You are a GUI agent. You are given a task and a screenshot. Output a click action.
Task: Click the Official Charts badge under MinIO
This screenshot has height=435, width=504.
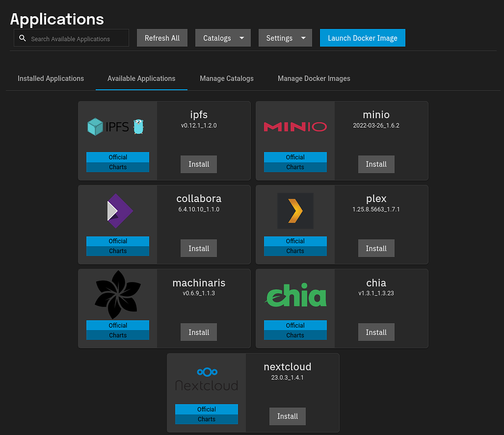pyautogui.click(x=295, y=161)
